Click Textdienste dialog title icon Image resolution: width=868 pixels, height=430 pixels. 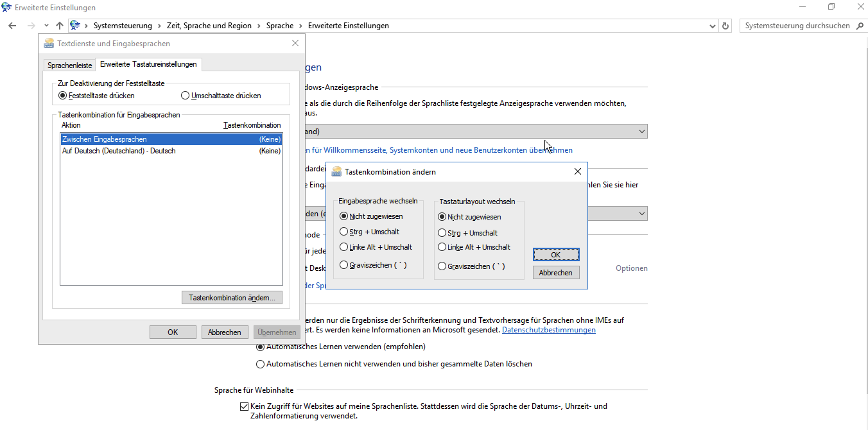tap(49, 44)
